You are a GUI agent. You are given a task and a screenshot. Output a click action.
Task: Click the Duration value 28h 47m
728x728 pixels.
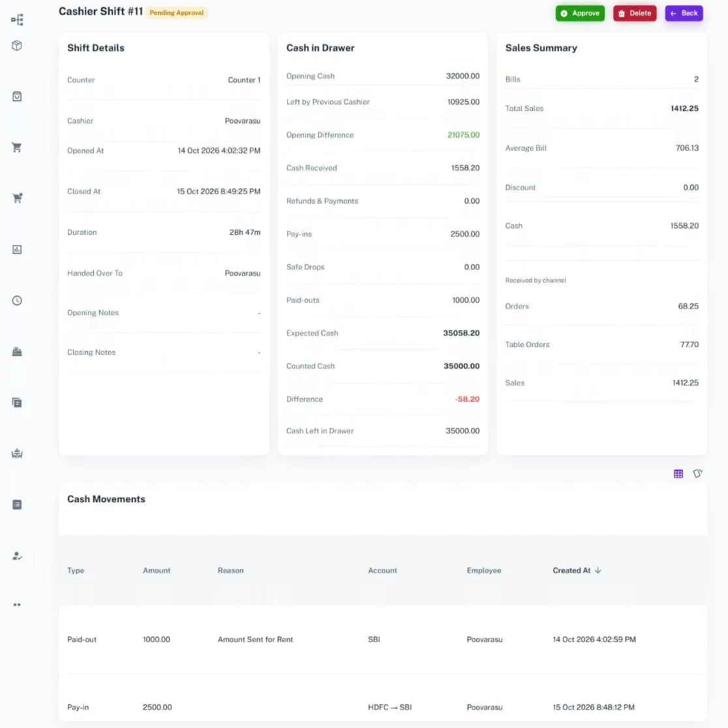point(245,232)
